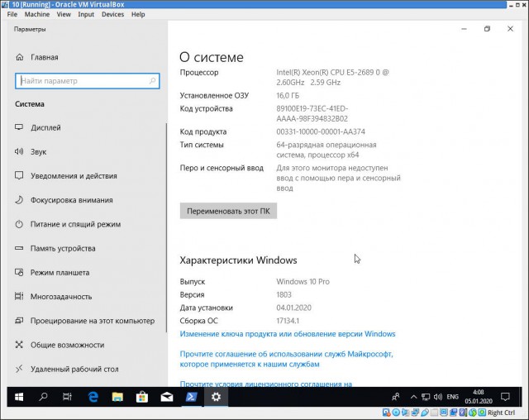Click the Settings gear taskbar button
Screen dimensions: 529x420
[216, 397]
